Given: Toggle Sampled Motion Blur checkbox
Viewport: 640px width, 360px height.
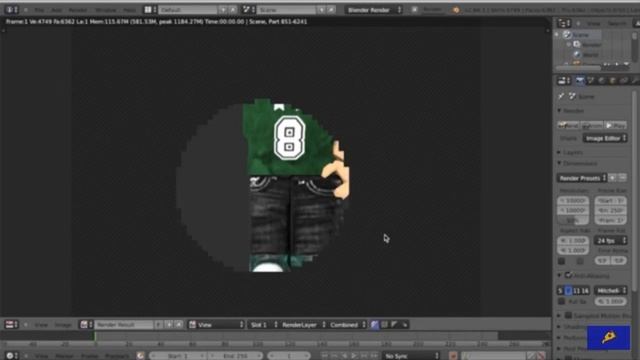Looking at the screenshot, I should coord(568,316).
